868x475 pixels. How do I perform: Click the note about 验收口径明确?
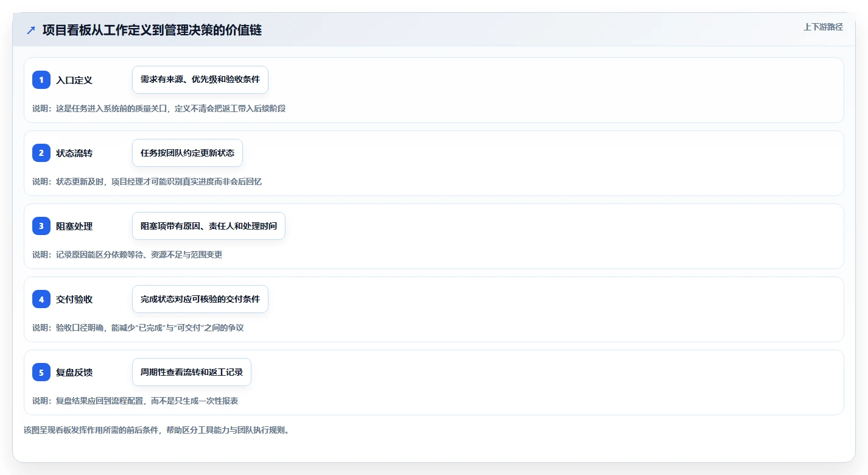pos(138,328)
